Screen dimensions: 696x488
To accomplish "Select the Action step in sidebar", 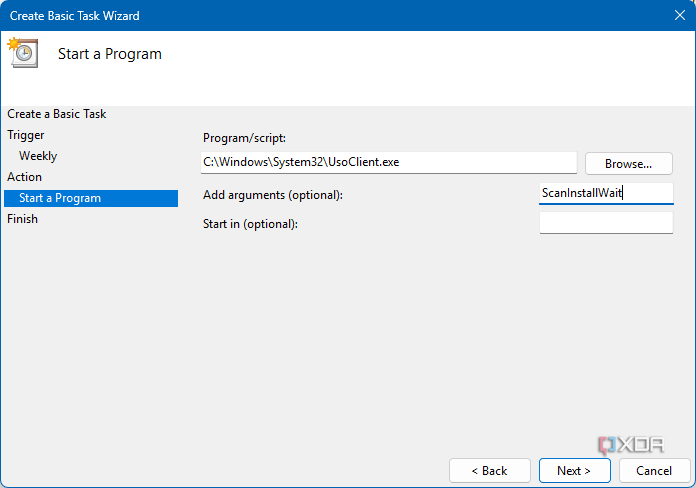I will tap(24, 177).
